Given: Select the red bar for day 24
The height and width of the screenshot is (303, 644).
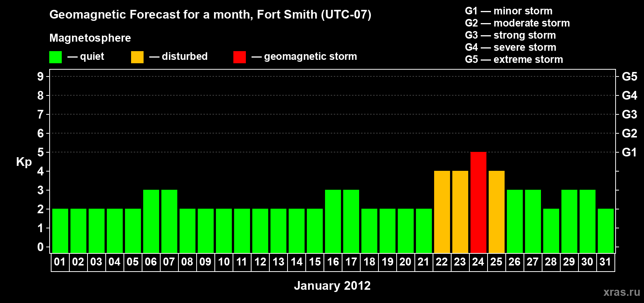Looking at the screenshot, I should point(478,202).
